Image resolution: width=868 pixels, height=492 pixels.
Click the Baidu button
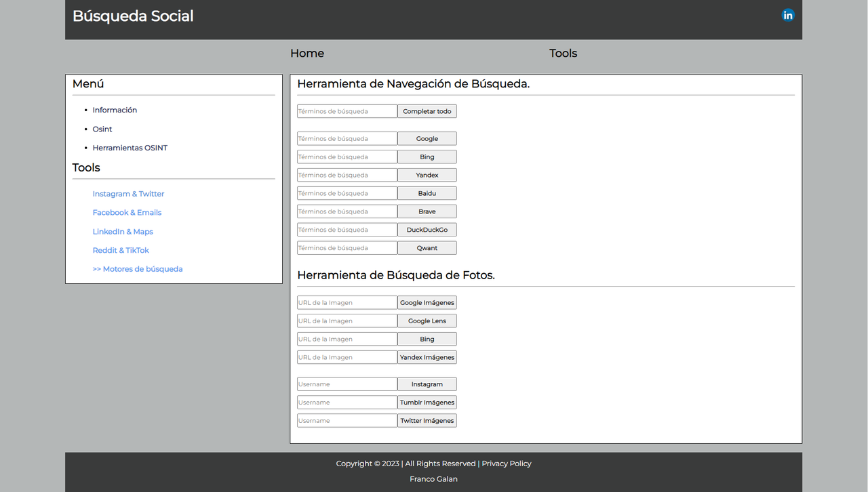(427, 193)
